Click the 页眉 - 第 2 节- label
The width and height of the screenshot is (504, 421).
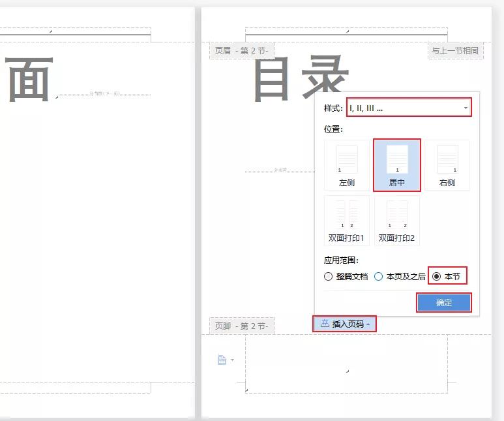pyautogui.click(x=242, y=50)
